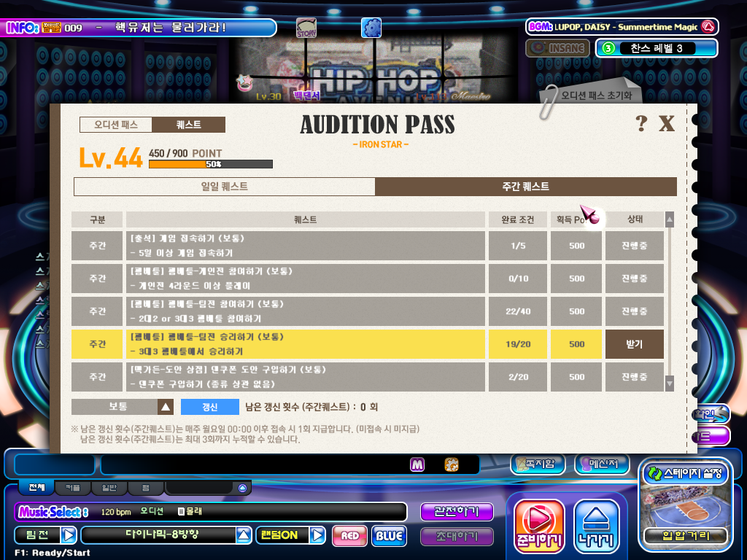This screenshot has height=560, width=747.
Task: Click the 쪽지함 mailbox button
Action: tap(538, 464)
